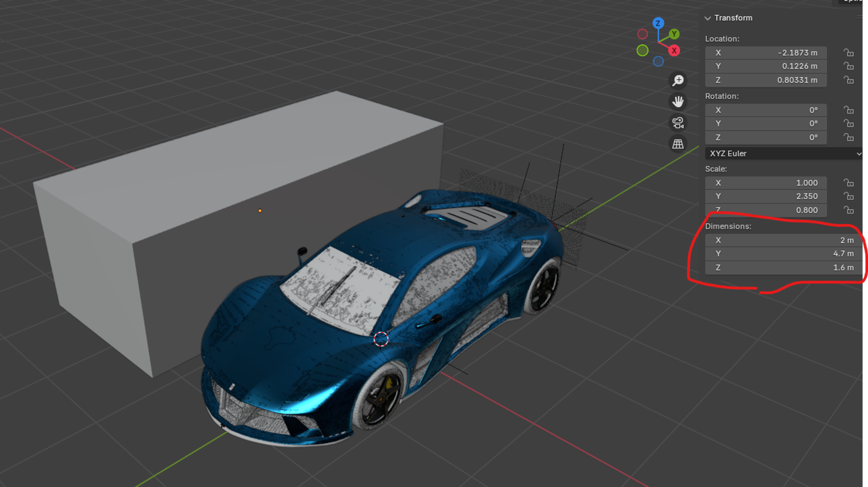Click the red X axis gizmo ball
Viewport: 868px width, 487px height.
click(x=674, y=51)
